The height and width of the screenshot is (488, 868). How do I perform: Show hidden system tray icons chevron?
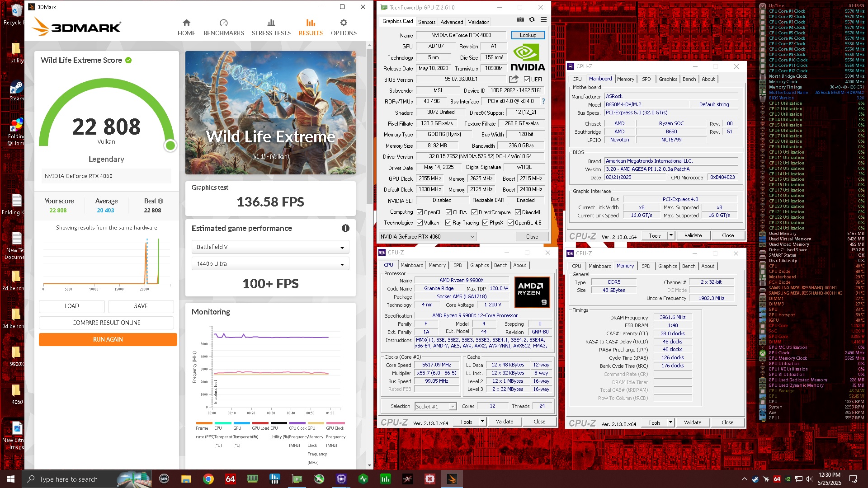click(x=744, y=479)
